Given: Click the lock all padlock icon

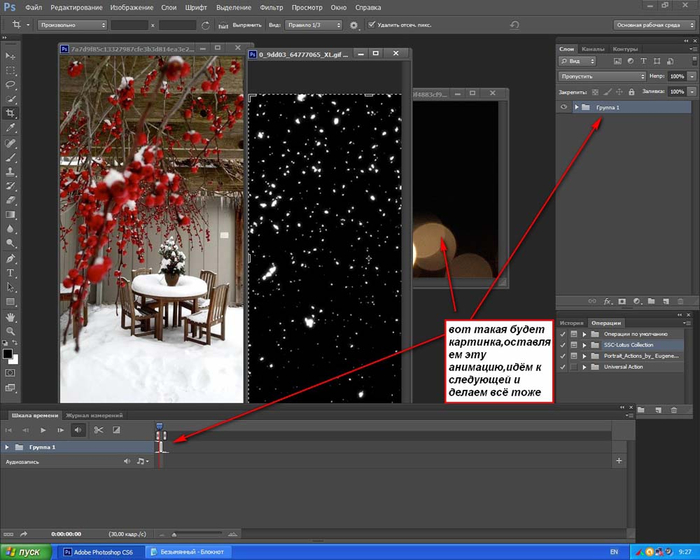Looking at the screenshot, I should 631,92.
